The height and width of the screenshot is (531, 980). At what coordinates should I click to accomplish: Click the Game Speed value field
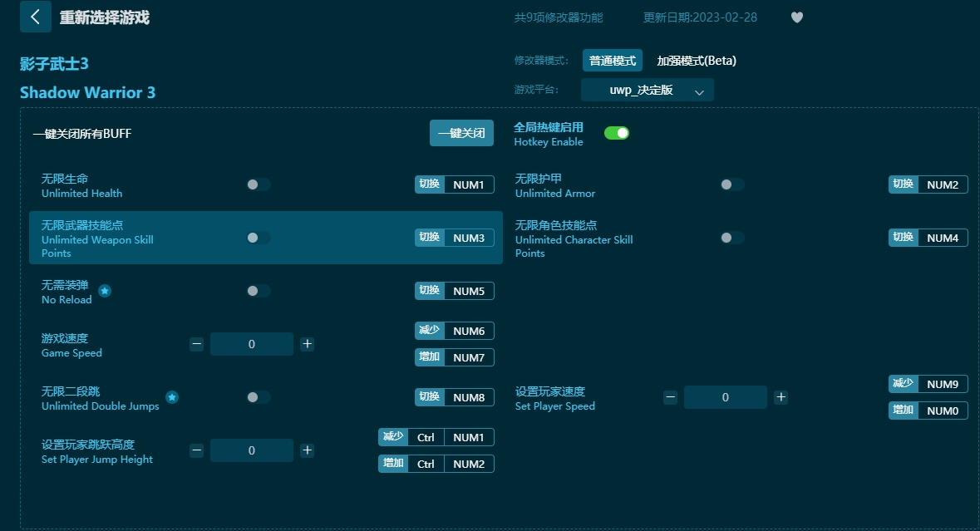click(x=252, y=344)
